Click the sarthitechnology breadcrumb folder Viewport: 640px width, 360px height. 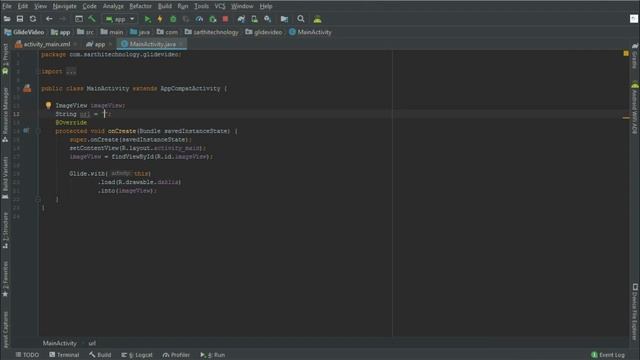pos(211,32)
